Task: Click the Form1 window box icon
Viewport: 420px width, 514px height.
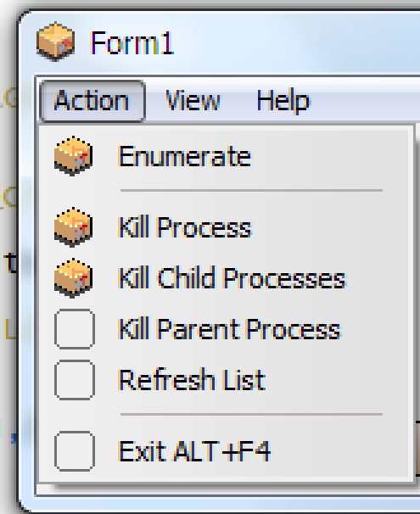Action: coord(55,42)
